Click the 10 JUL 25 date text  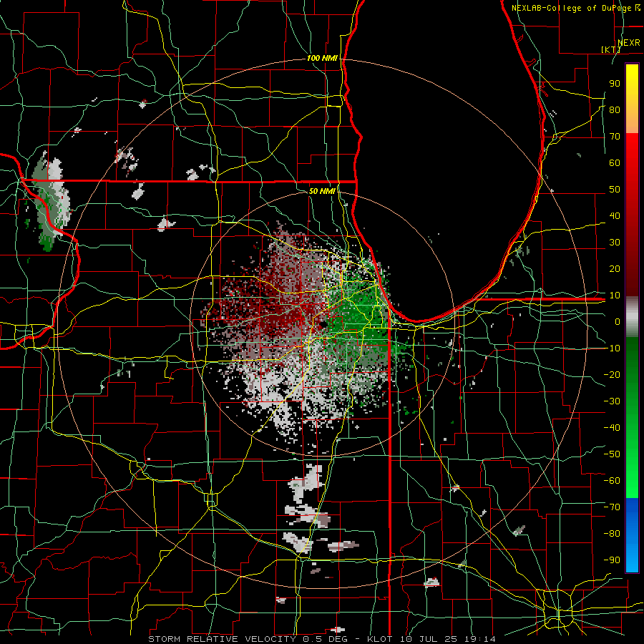coord(429,639)
